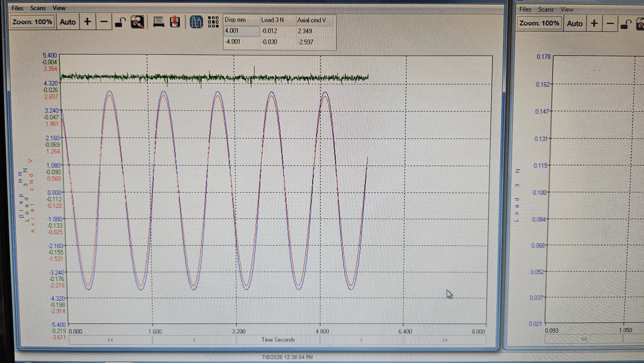
Task: Click the Load 3 N value -0.030
Action: (x=270, y=42)
